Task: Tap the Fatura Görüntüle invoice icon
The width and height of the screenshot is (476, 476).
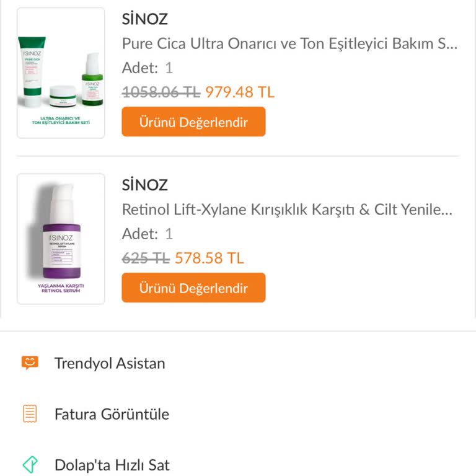Action: pyautogui.click(x=30, y=414)
